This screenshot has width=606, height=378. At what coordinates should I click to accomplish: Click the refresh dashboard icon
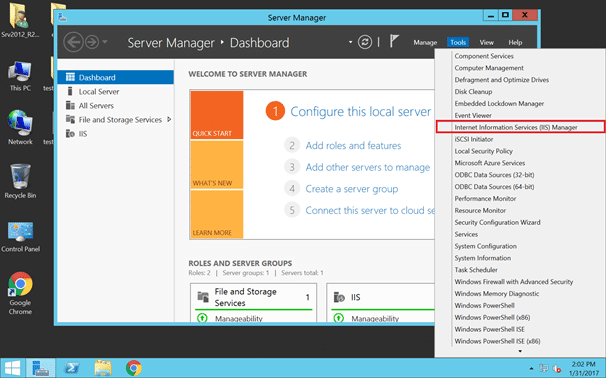(364, 42)
